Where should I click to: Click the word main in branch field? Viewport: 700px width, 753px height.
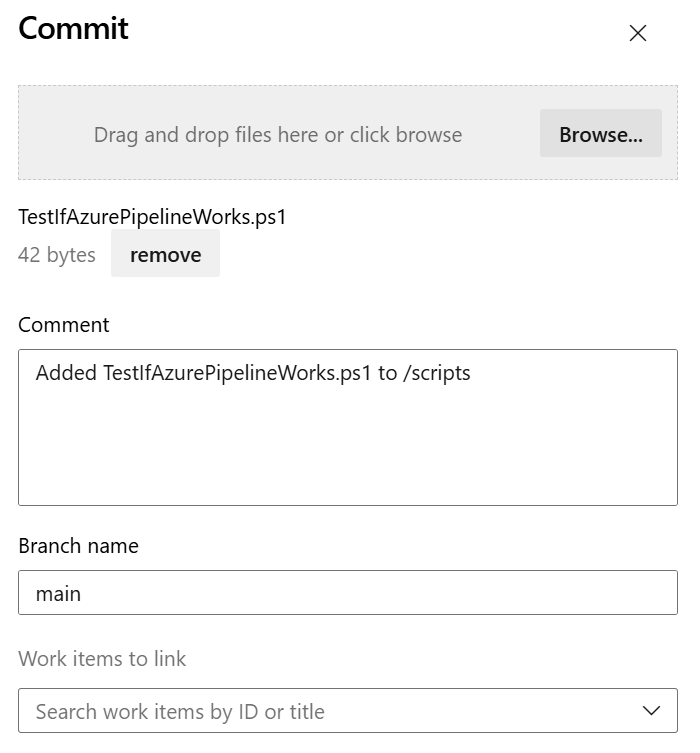point(58,594)
